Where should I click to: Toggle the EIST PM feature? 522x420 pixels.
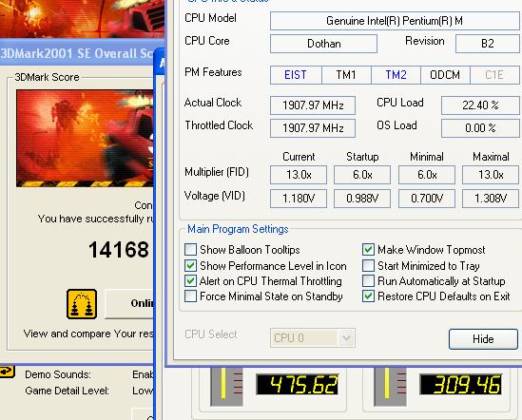coord(296,75)
